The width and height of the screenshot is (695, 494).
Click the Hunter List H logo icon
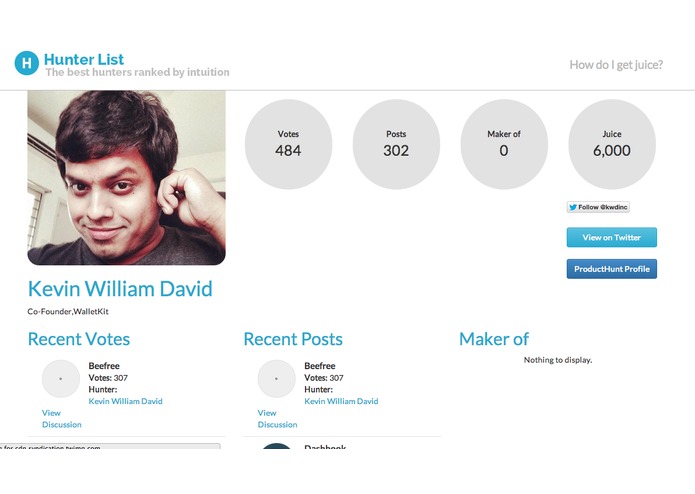tap(26, 63)
